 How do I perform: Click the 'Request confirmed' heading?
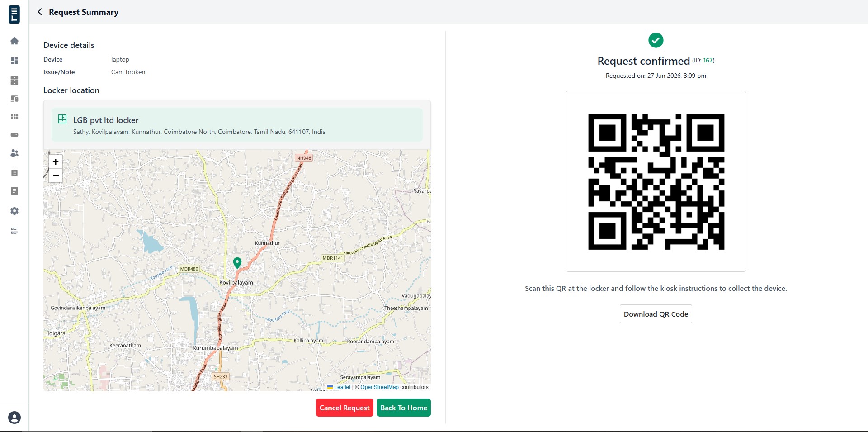[x=644, y=61]
